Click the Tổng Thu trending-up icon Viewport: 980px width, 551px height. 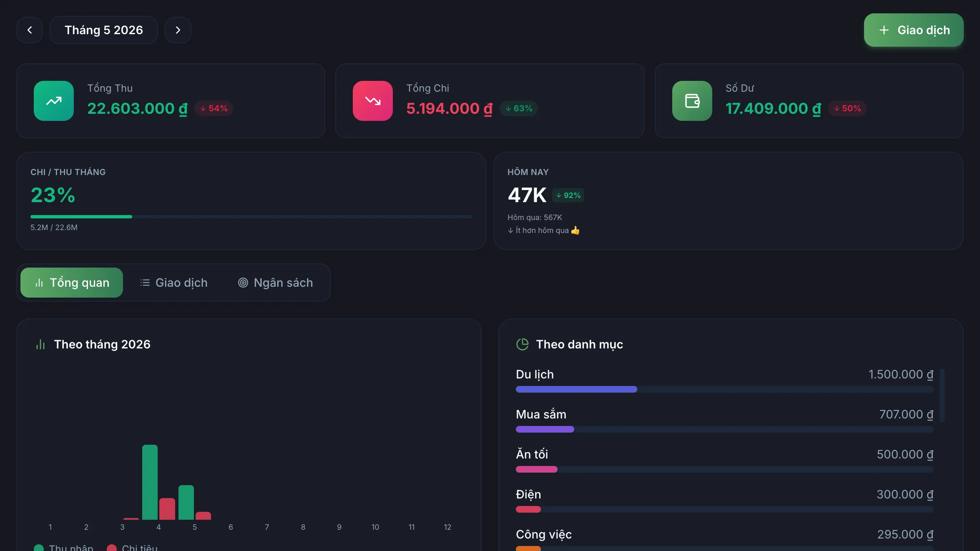coord(54,101)
